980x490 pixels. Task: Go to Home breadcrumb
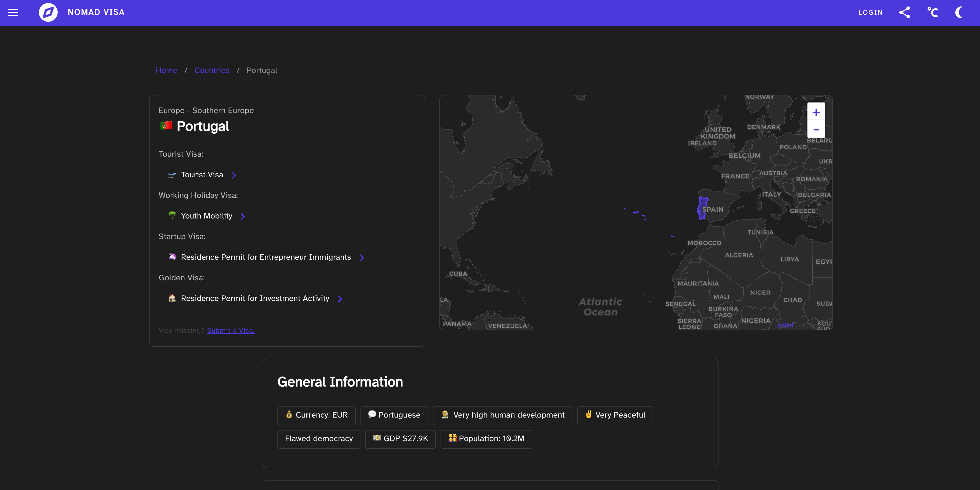point(166,70)
